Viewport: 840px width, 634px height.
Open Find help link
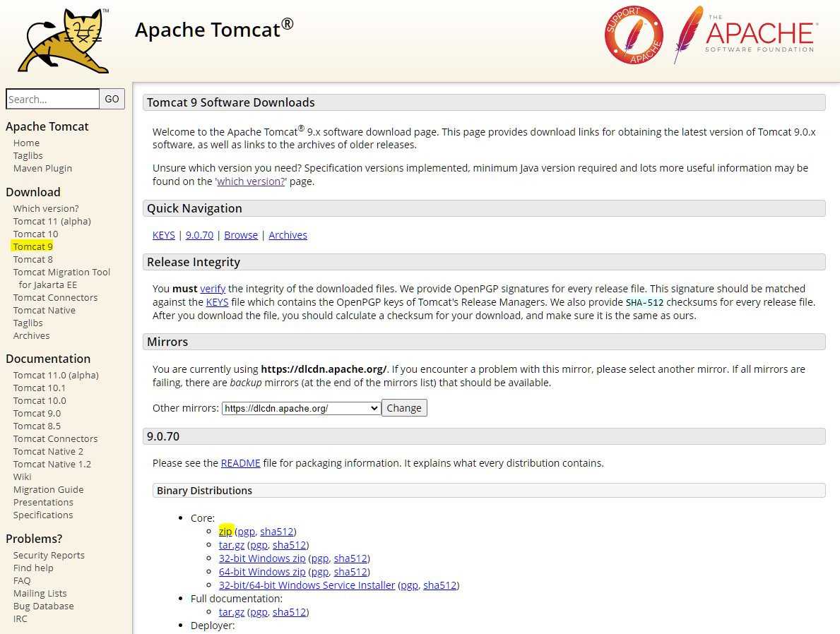[x=33, y=568]
